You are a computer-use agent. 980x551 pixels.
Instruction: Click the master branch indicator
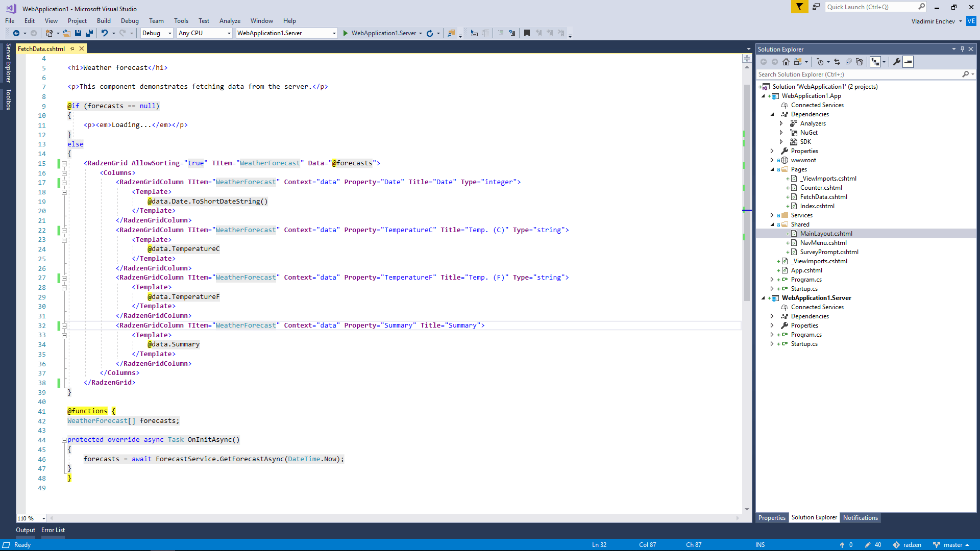[x=951, y=545]
